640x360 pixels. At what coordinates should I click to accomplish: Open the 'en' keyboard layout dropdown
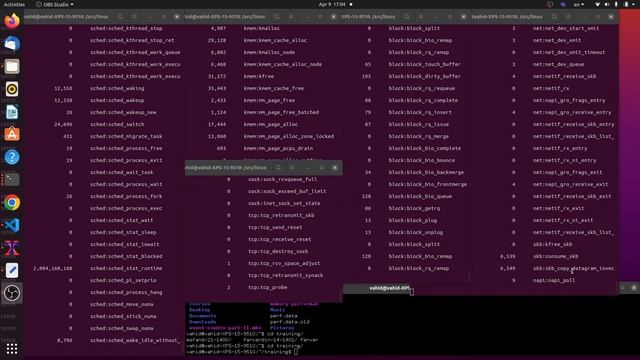(579, 4)
